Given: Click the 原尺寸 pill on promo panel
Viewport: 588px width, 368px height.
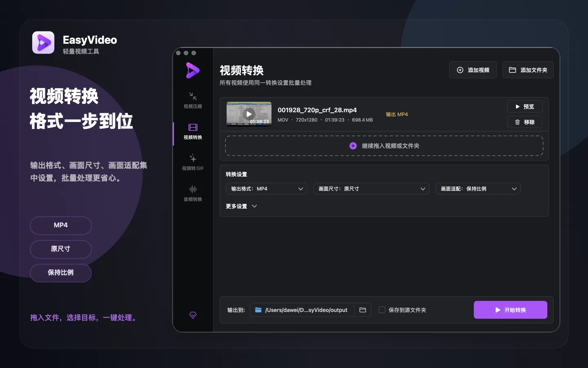Looking at the screenshot, I should pos(61,249).
